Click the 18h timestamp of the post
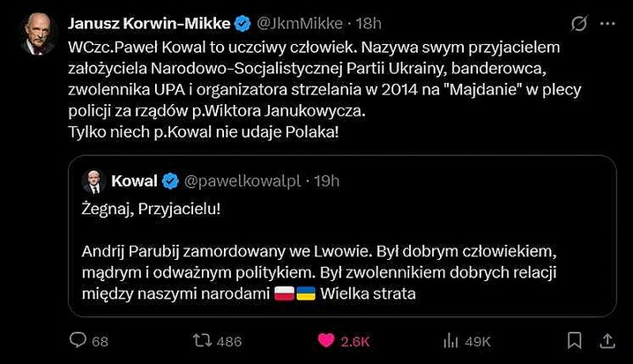633x364 pixels. point(346,22)
